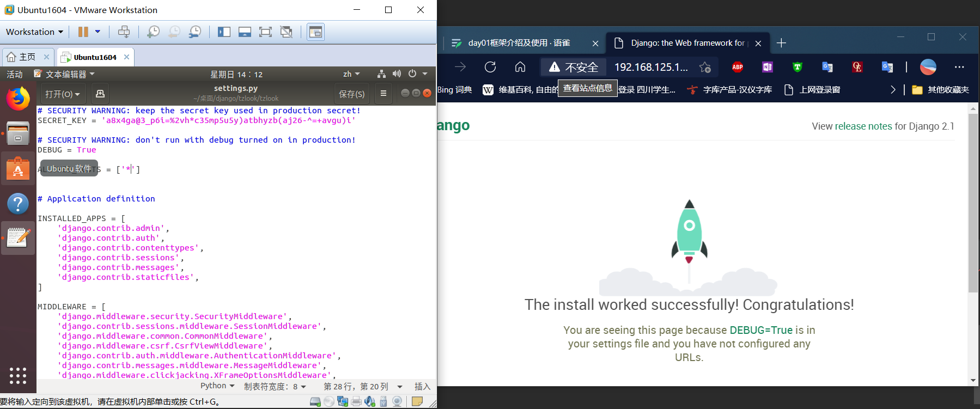Viewport: 980px width, 409px height.
Task: Toggle the 插入 insert mode indicator
Action: click(x=422, y=386)
